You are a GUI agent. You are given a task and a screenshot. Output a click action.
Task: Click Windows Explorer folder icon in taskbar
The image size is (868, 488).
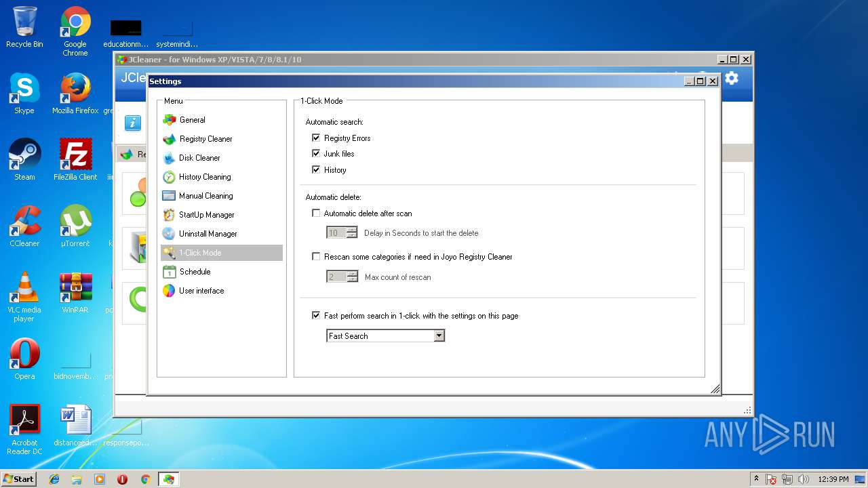(77, 479)
